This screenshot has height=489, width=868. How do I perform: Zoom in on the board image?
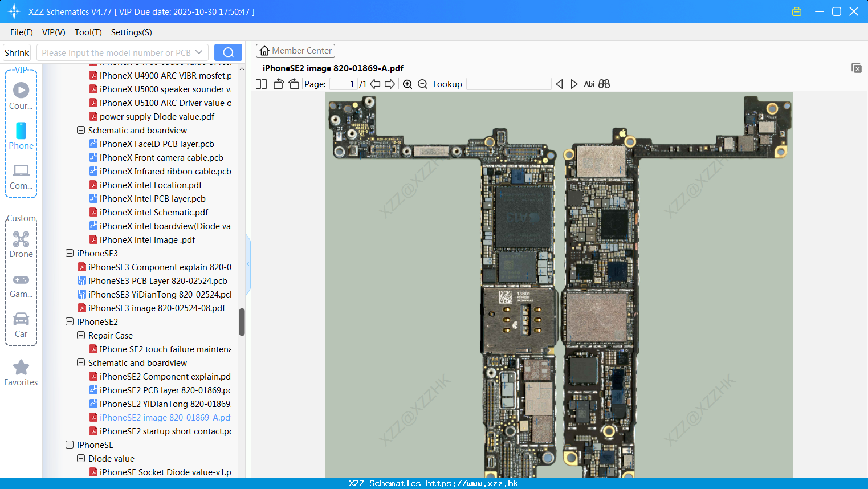click(x=407, y=84)
